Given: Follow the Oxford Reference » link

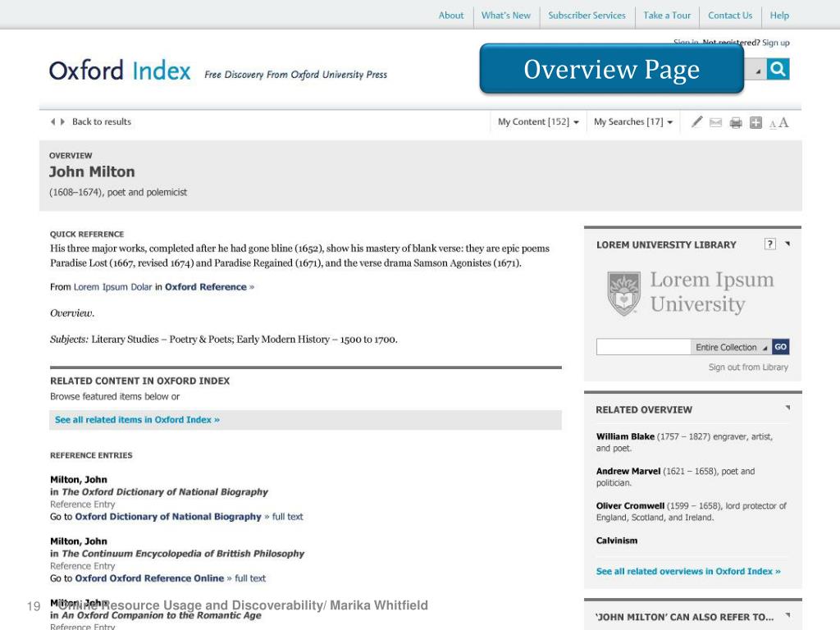Looking at the screenshot, I should 209,287.
